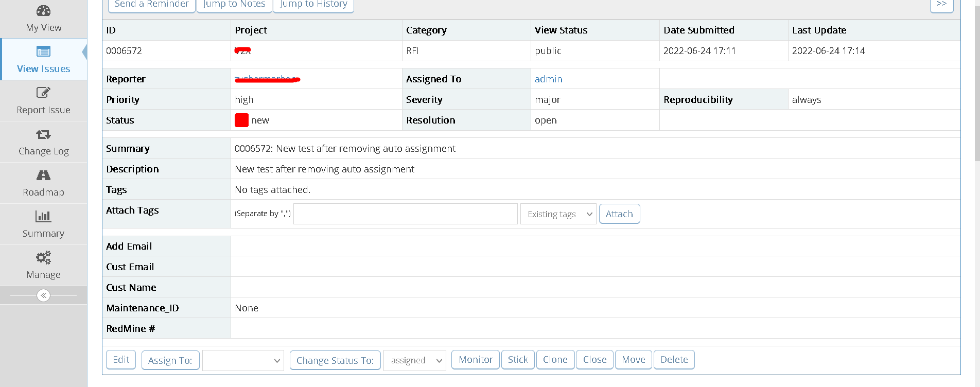Screen dimensions: 980x387
Task: Open the Report Issue edit icon
Action: pyautogui.click(x=44, y=93)
